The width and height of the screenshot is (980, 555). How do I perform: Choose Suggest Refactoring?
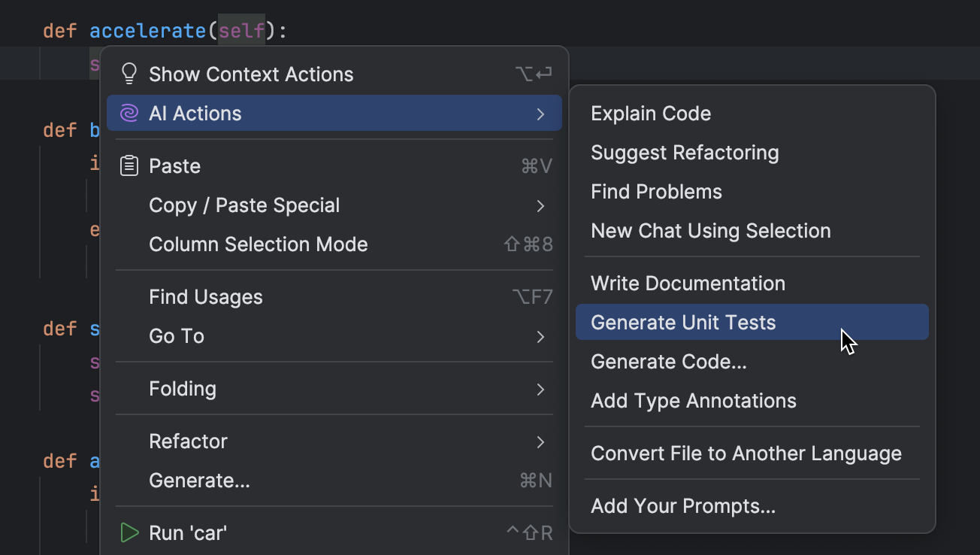pyautogui.click(x=685, y=153)
